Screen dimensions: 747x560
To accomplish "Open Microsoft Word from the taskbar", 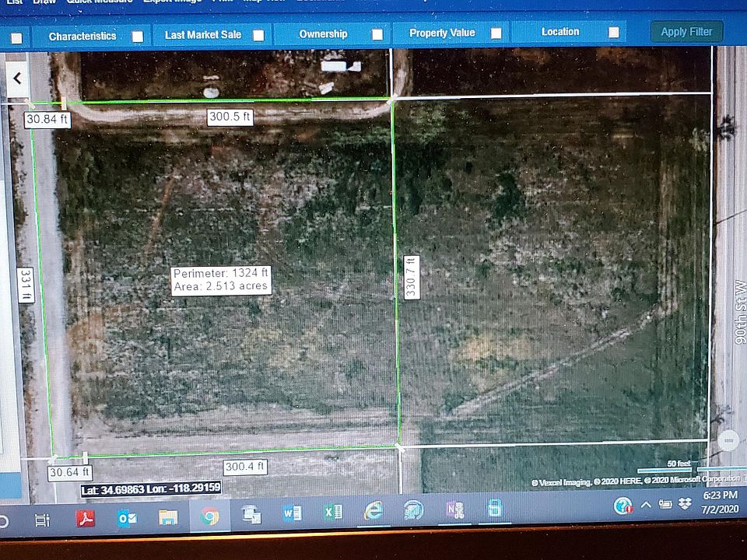I will coord(292,514).
